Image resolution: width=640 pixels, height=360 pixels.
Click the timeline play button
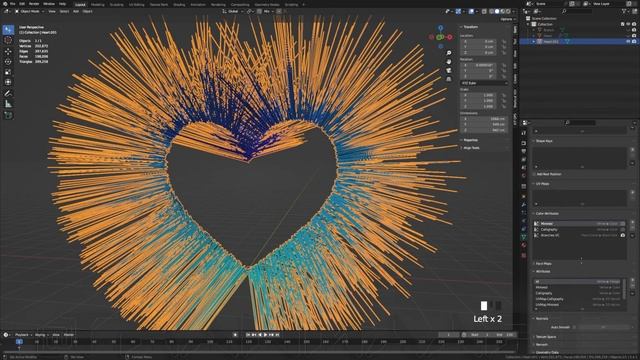click(265, 335)
